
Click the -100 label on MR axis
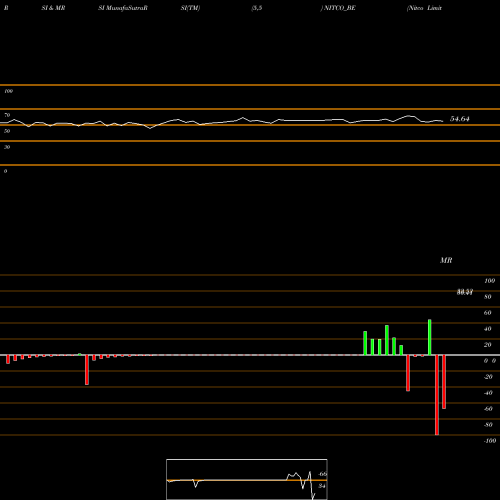click(x=490, y=441)
